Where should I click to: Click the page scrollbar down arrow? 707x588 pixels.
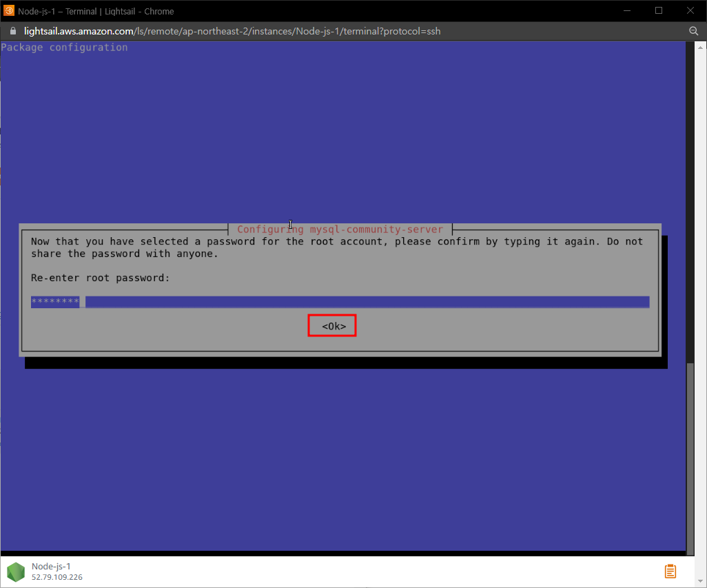click(x=700, y=581)
